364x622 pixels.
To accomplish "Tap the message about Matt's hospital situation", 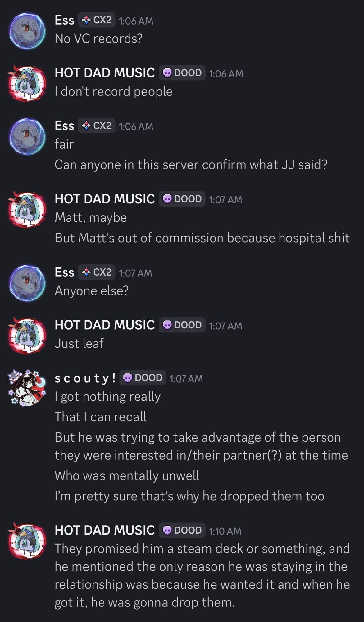I will (202, 238).
